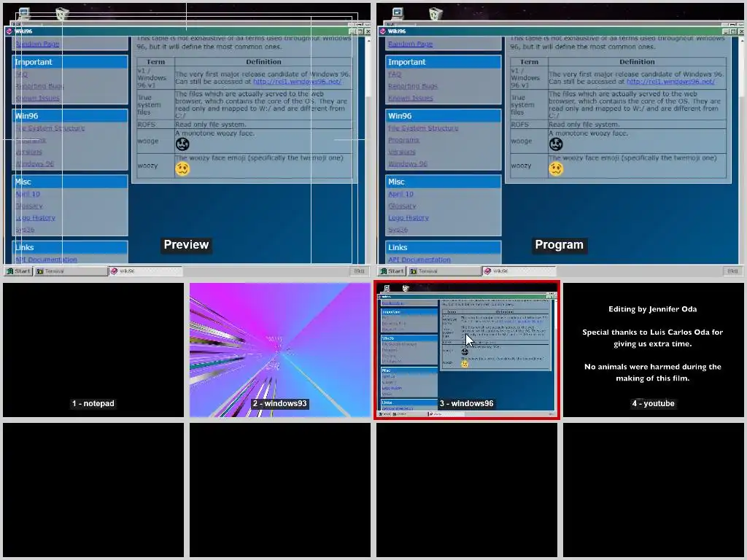Click the woozy yellow emoji in Program

coord(556,168)
